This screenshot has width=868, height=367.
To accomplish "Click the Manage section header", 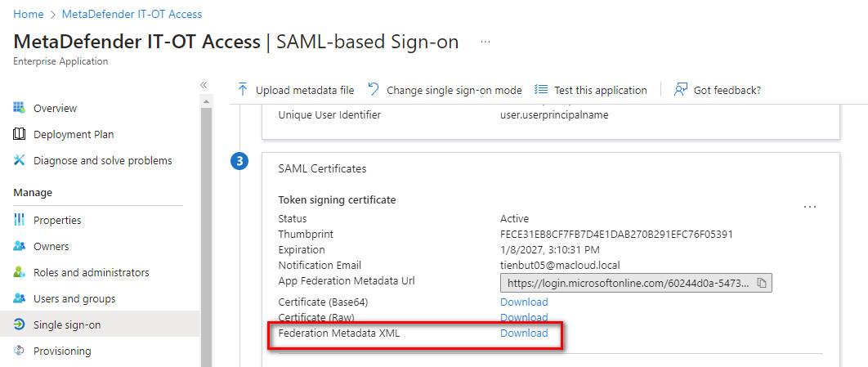I will point(33,193).
